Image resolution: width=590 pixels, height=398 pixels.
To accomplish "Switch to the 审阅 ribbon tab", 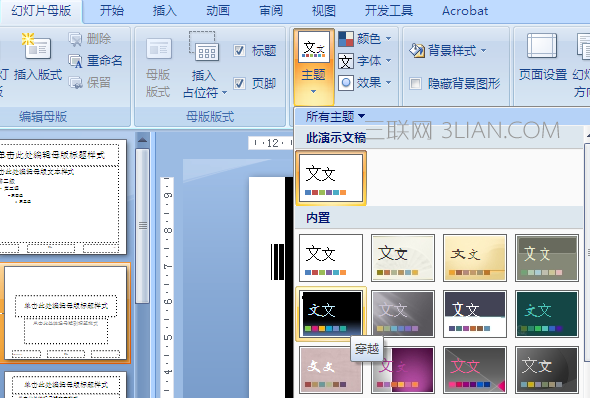I will (271, 11).
